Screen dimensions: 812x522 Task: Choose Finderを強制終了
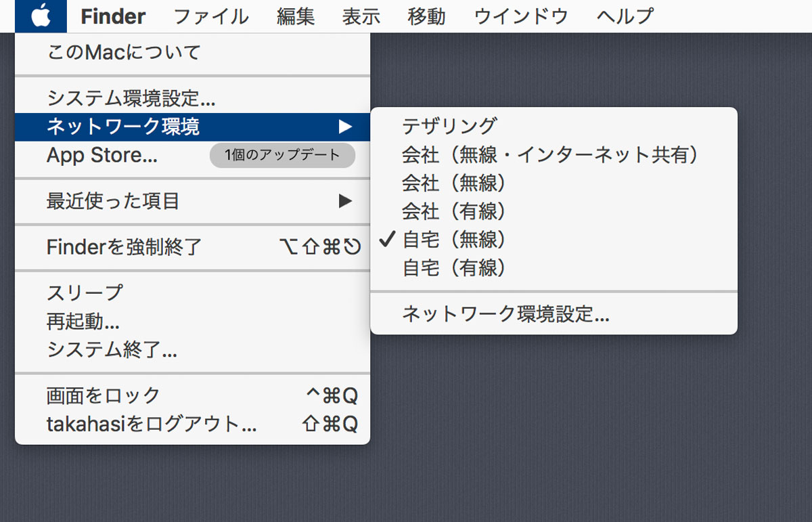[193, 247]
